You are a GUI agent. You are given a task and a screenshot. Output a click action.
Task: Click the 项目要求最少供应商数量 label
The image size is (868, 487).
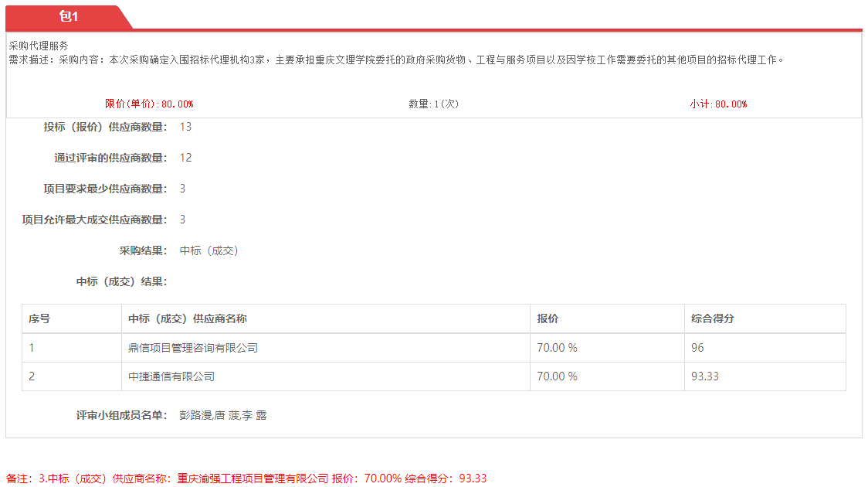click(105, 189)
